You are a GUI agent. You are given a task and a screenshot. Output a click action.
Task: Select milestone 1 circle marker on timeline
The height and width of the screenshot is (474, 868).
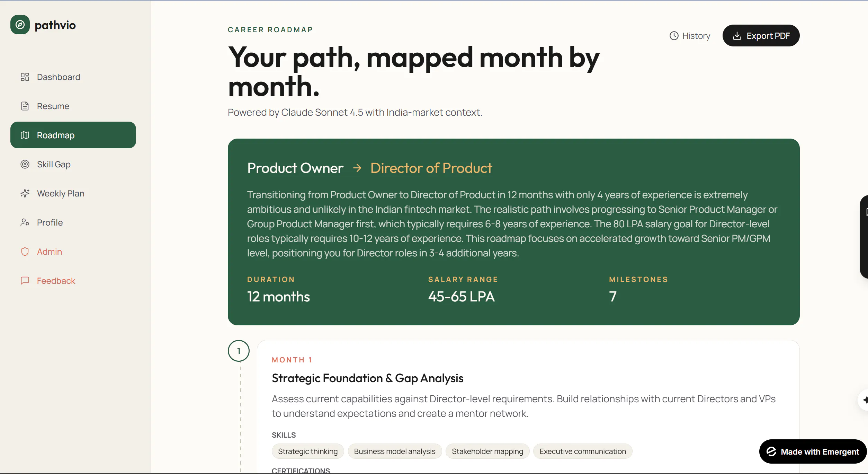coord(239,351)
